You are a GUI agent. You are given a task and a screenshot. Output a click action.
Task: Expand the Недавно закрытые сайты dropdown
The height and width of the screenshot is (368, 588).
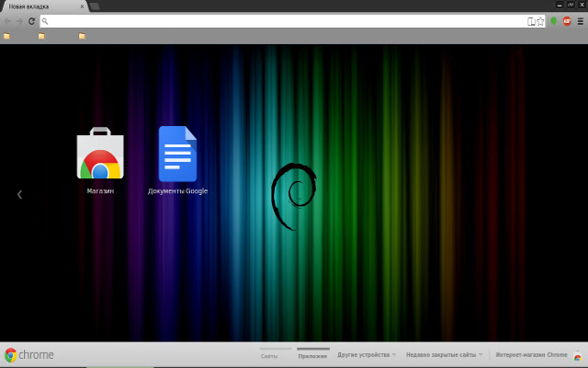(x=444, y=354)
